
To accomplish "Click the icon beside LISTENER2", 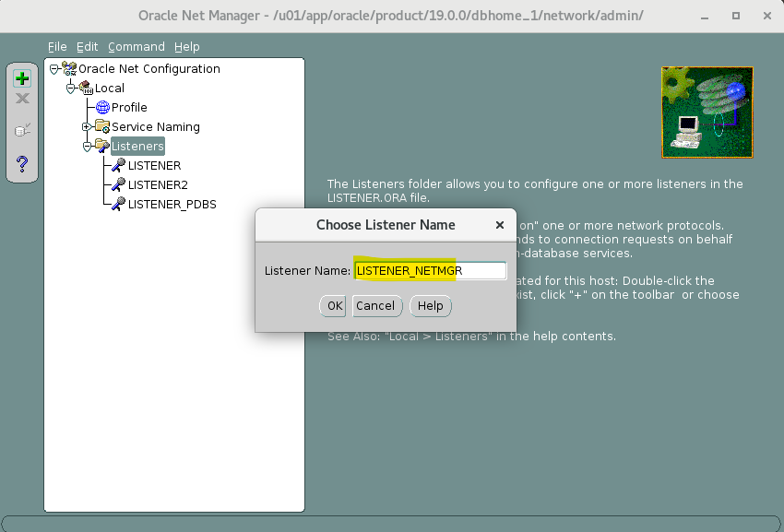I will [118, 184].
